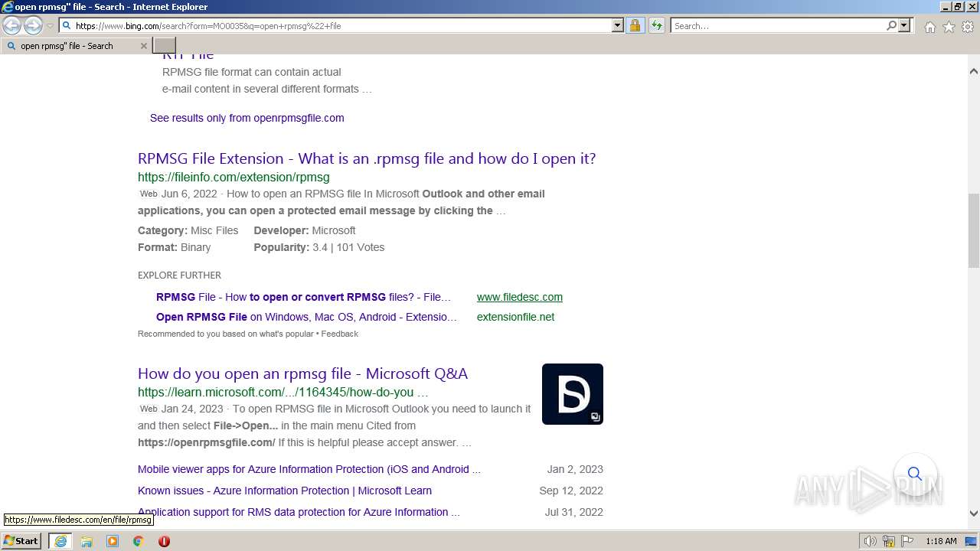The height and width of the screenshot is (551, 980).
Task: Visit the extensionfile.net link
Action: pyautogui.click(x=515, y=317)
